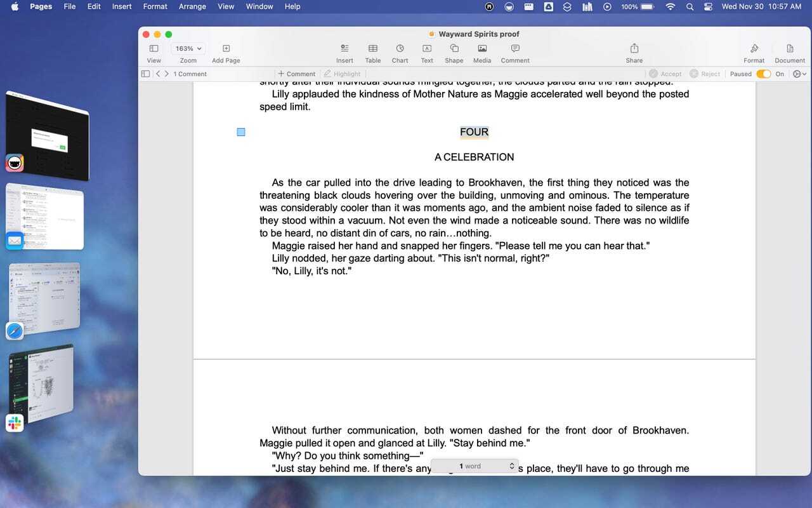Toggle the comments sidebar pane icon
The width and height of the screenshot is (812, 508).
point(145,74)
